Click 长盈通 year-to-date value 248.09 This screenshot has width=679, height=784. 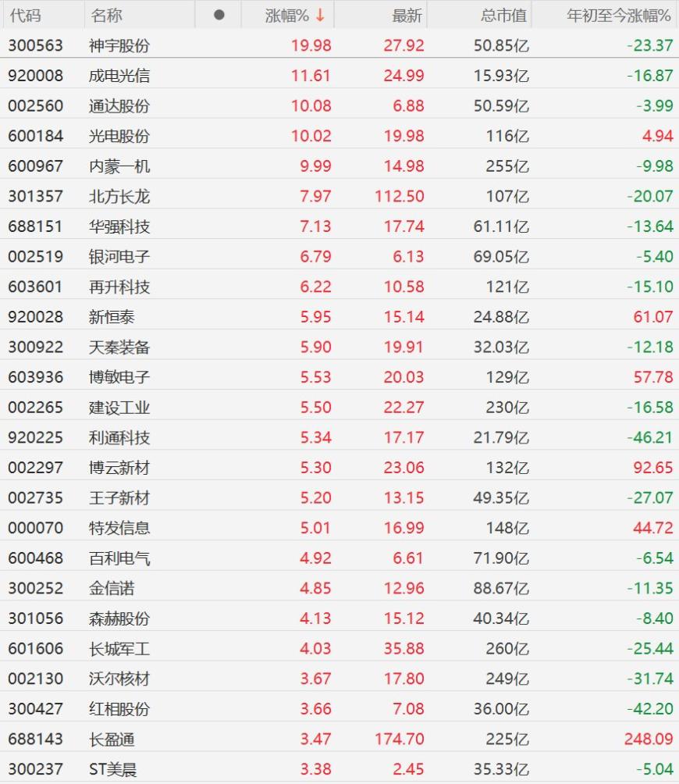point(649,739)
